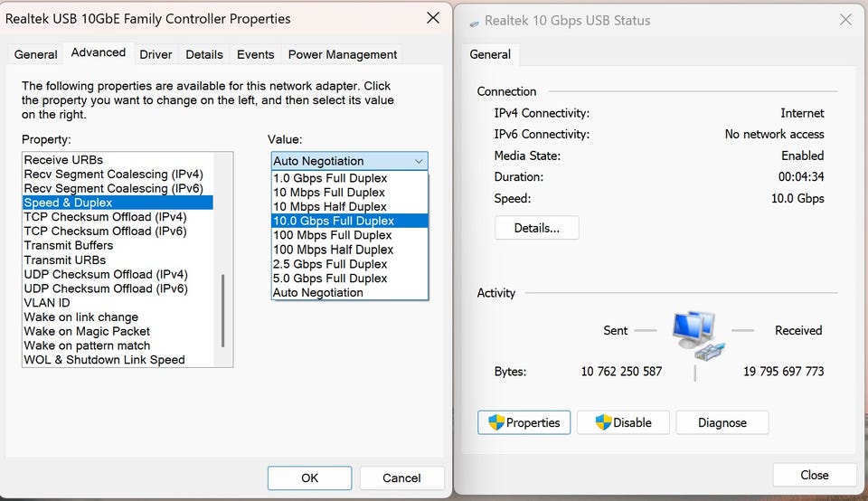Choose 10 Mbps Half Duplex option

tap(349, 206)
